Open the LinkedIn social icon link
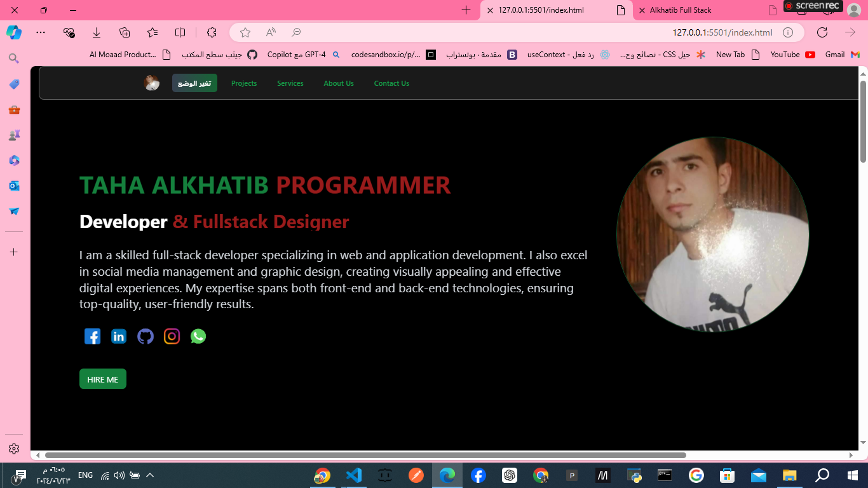The height and width of the screenshot is (488, 868). (119, 337)
